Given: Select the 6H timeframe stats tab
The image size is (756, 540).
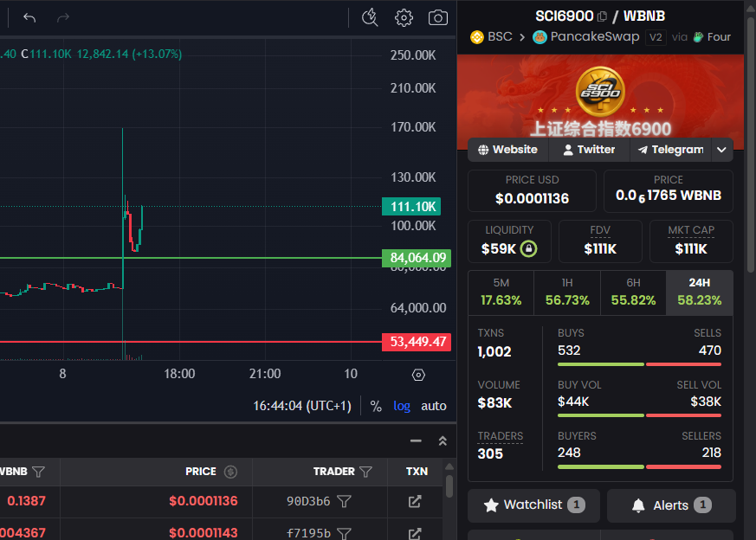Looking at the screenshot, I should coord(633,292).
